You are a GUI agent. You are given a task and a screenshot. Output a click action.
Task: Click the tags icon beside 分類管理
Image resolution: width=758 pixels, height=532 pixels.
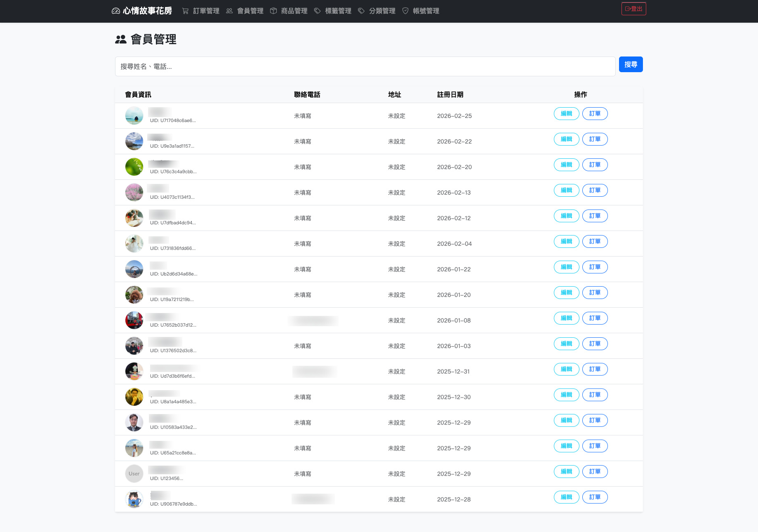click(x=361, y=11)
